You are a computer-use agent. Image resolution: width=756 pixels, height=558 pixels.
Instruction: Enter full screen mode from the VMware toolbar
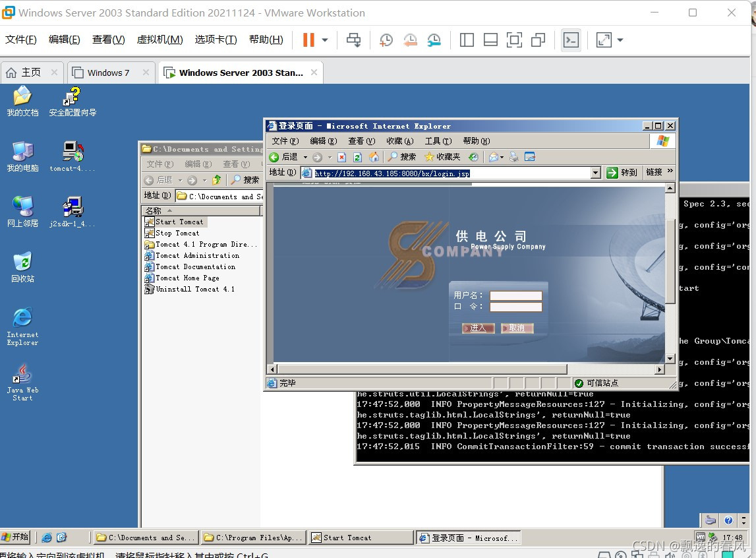coord(515,40)
